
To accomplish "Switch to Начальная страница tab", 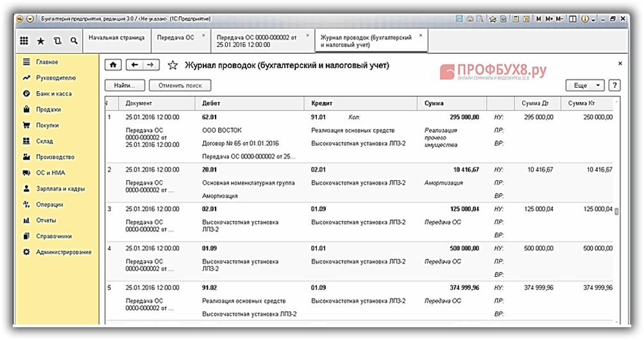I will [x=116, y=38].
